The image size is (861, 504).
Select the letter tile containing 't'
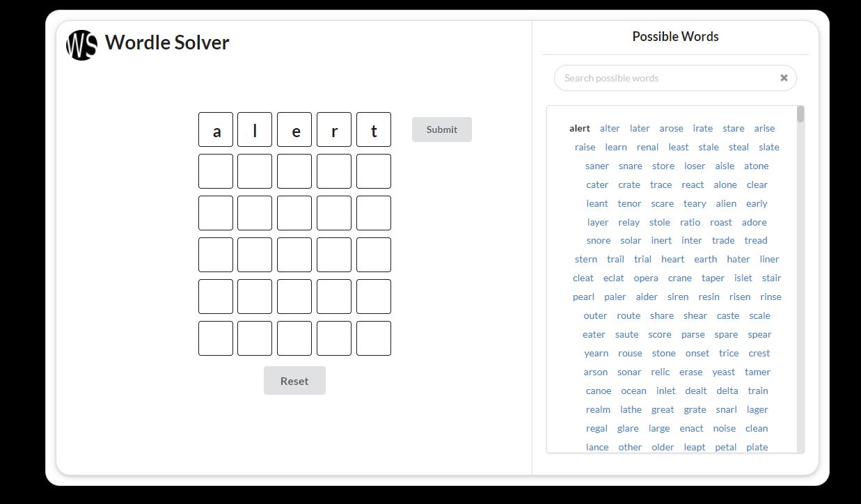point(374,129)
